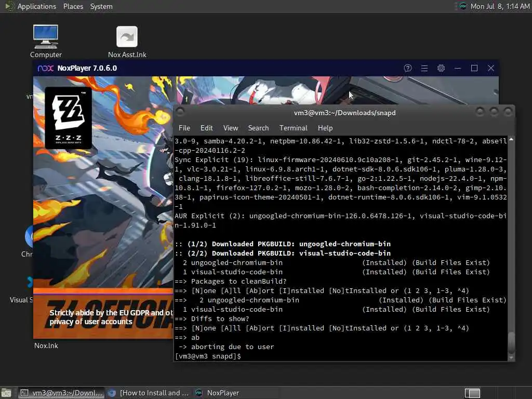This screenshot has height=399, width=532.
Task: Open the NoxPlayer help icon
Action: pos(408,68)
